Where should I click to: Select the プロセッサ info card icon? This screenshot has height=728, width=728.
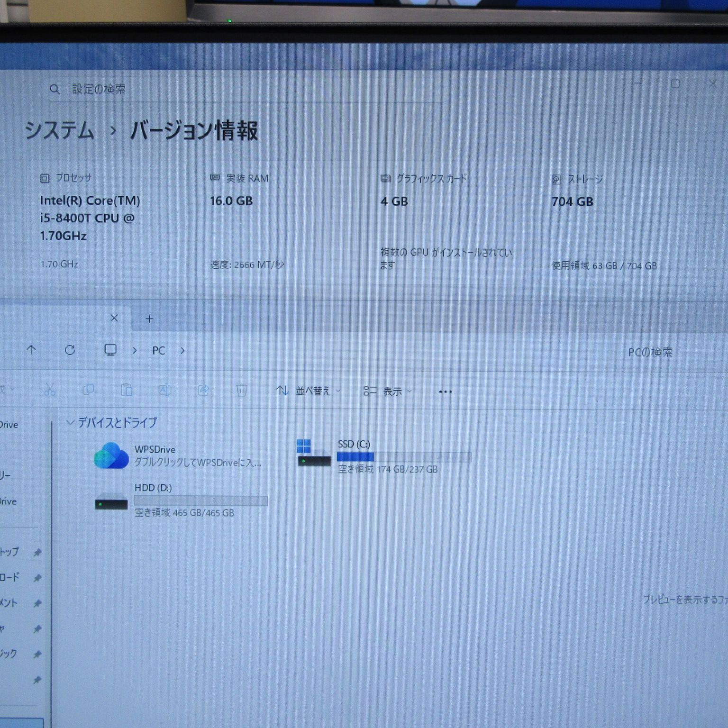click(x=45, y=178)
